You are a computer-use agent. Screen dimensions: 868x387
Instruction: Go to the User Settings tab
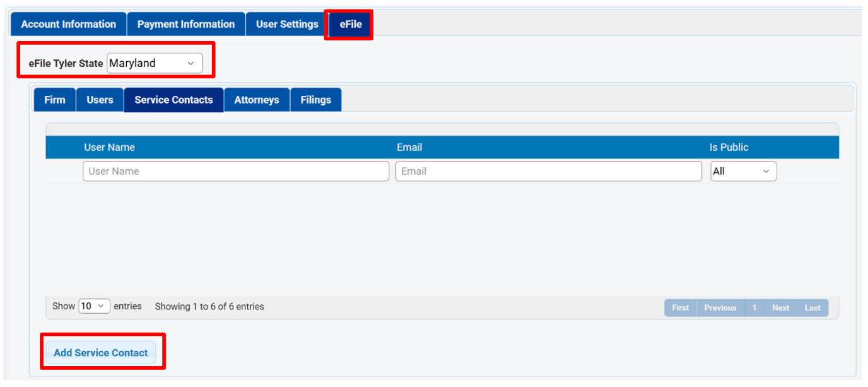coord(287,24)
